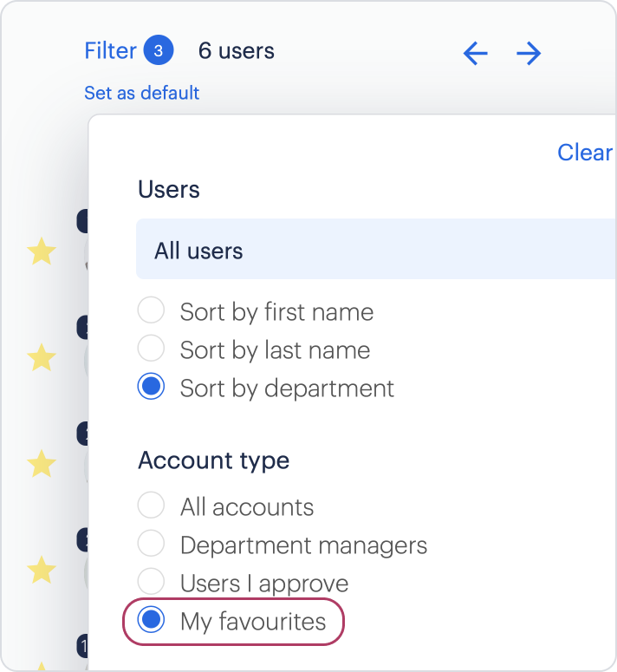Select Sort by first name
The image size is (617, 672).
(151, 310)
